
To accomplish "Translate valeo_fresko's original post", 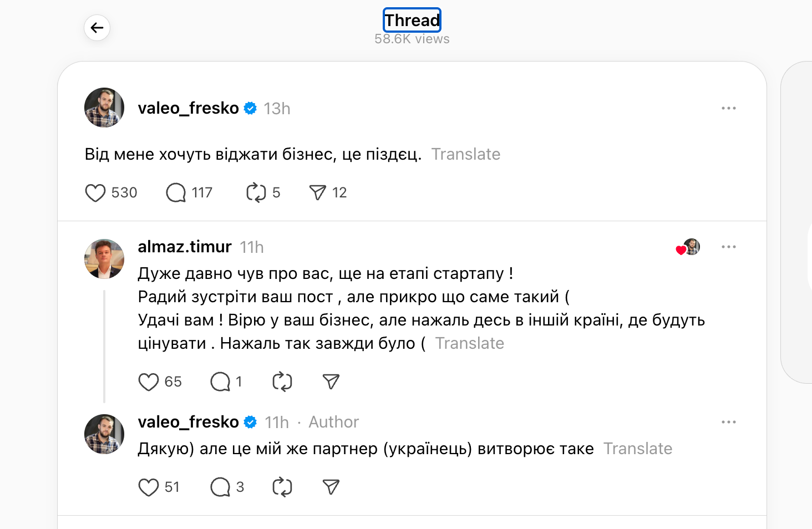I will (x=466, y=154).
